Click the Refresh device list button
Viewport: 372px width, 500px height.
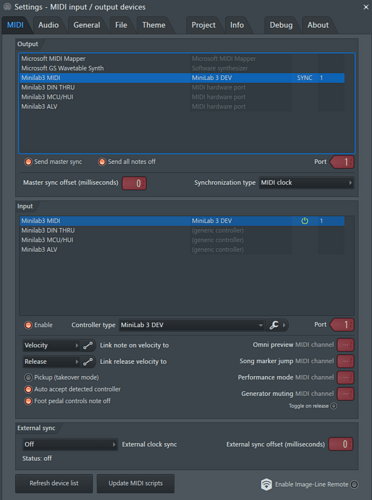tap(54, 483)
